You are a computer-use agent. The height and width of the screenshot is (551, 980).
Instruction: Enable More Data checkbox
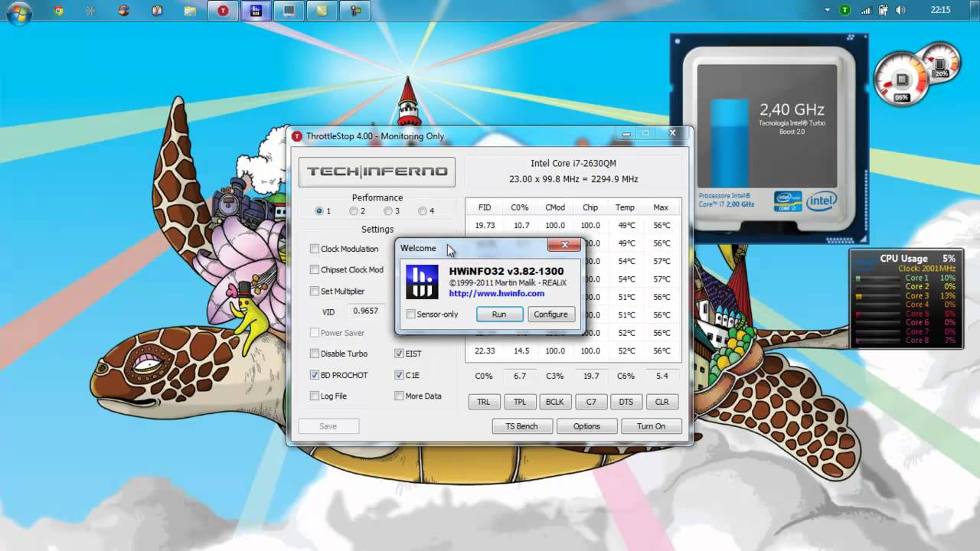tap(399, 396)
